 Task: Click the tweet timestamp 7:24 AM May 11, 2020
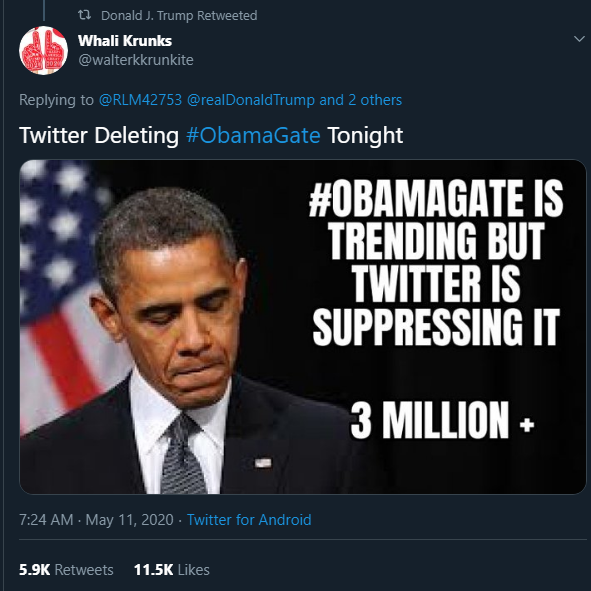click(x=96, y=520)
